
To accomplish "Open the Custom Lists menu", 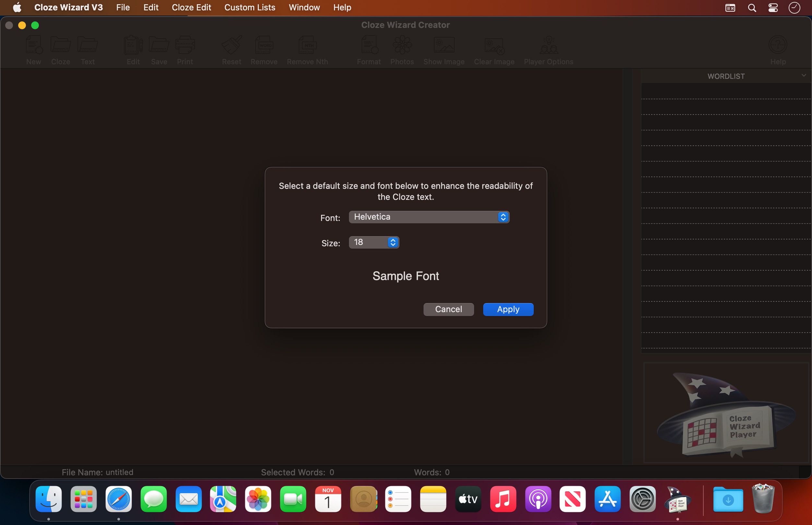I will tap(250, 7).
